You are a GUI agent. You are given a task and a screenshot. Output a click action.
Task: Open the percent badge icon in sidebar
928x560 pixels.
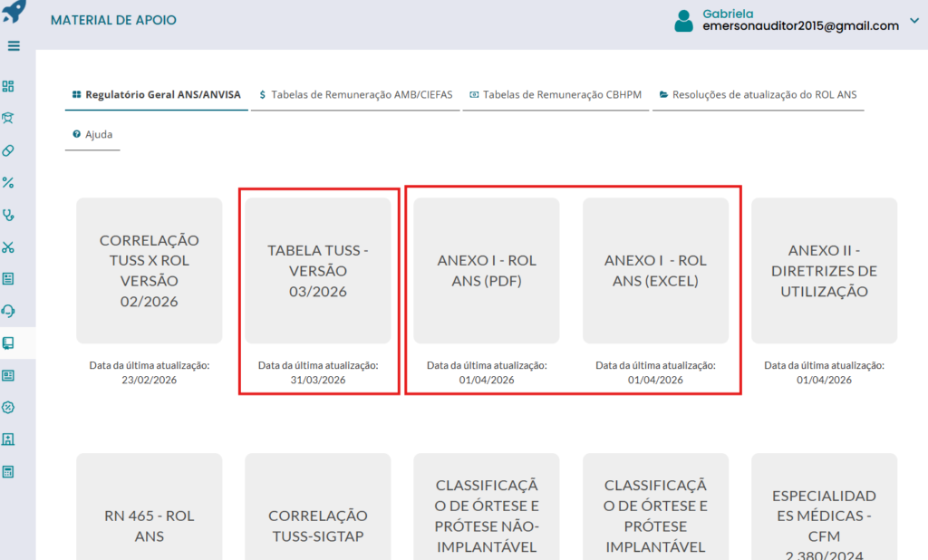pos(8,407)
